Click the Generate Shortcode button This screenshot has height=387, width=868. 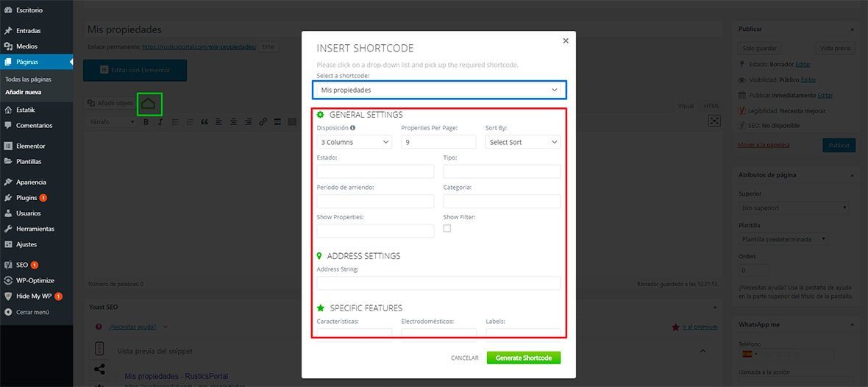524,358
